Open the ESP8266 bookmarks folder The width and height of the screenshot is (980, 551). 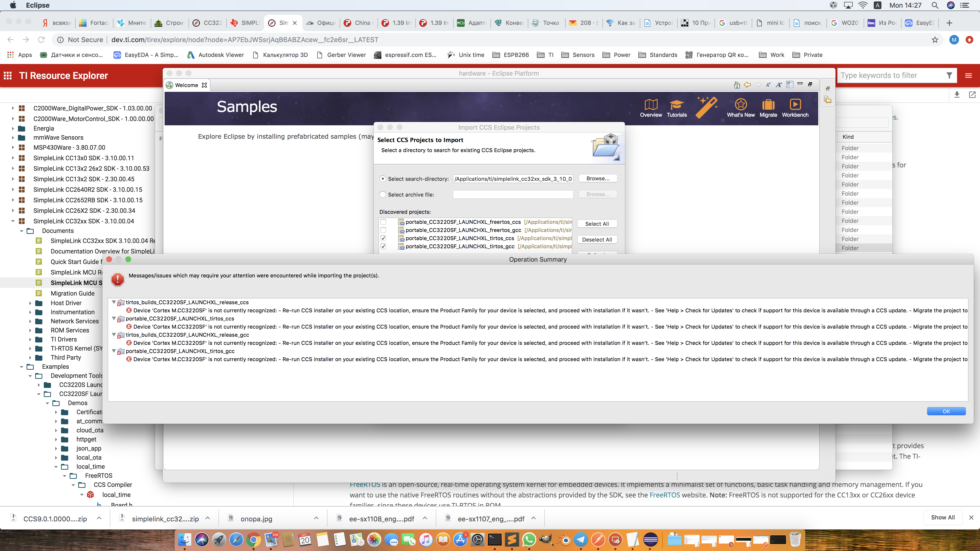(x=511, y=55)
